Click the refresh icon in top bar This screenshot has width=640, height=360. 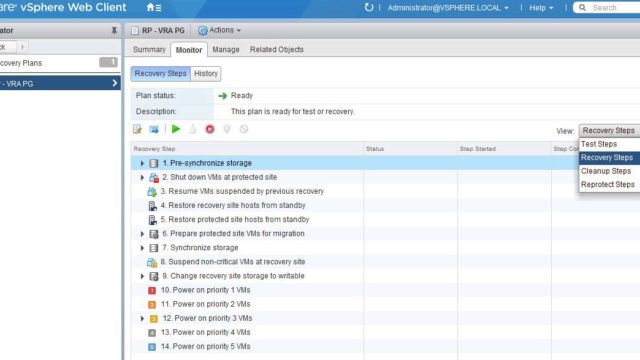click(x=369, y=7)
